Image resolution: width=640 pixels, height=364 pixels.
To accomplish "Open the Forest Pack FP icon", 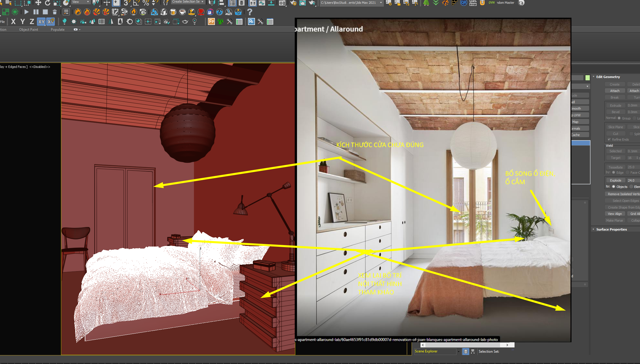I will click(x=211, y=21).
